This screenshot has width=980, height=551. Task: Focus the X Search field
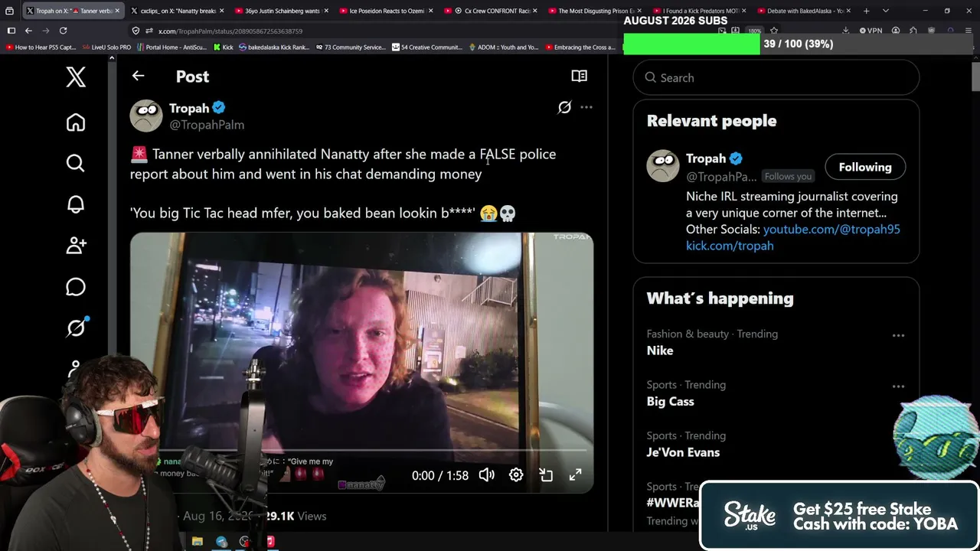[776, 77]
